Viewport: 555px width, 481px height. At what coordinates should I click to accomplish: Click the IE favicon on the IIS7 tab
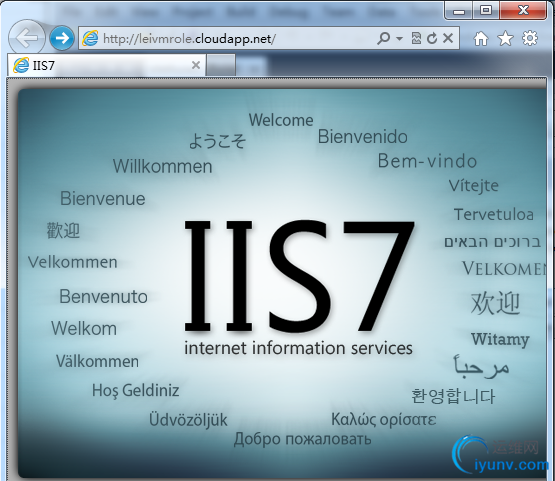21,65
